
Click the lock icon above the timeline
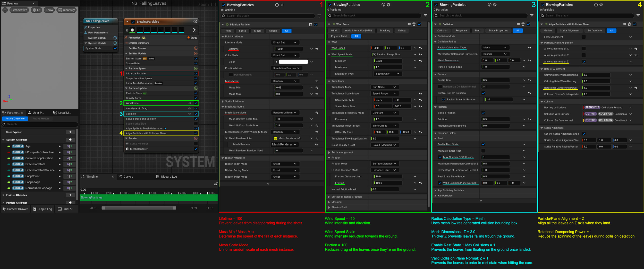pos(216,184)
